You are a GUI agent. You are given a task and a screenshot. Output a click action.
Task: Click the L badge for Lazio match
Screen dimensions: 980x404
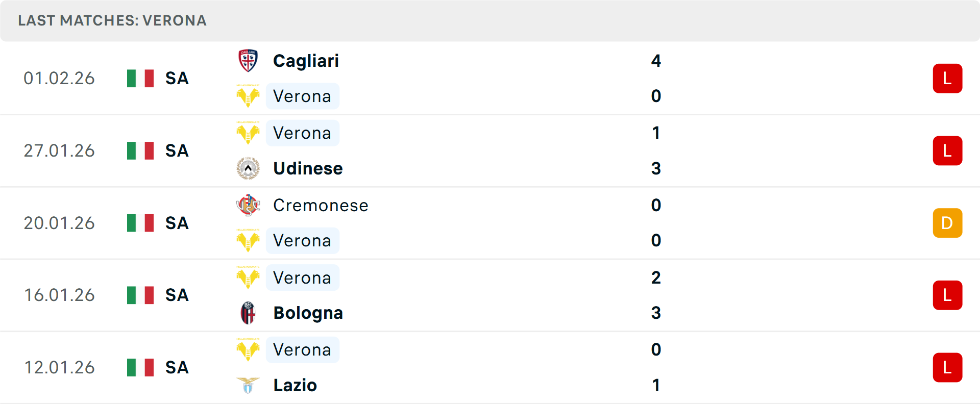947,367
